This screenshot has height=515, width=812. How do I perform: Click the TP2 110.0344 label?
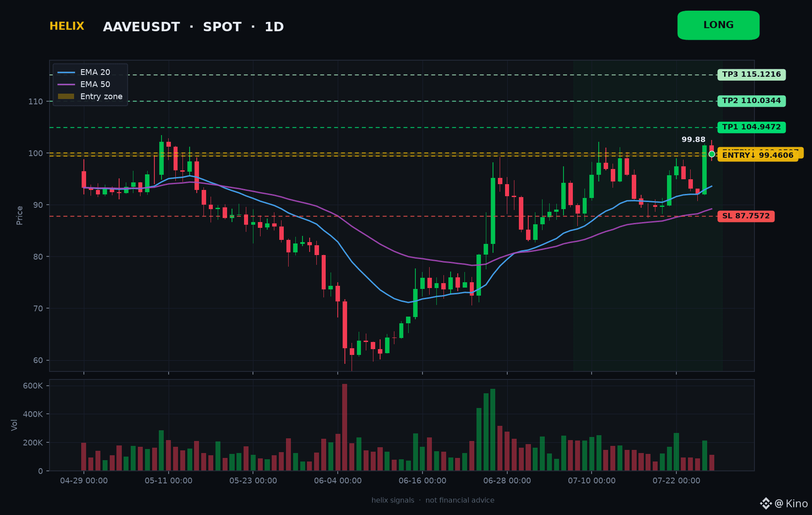tap(751, 101)
